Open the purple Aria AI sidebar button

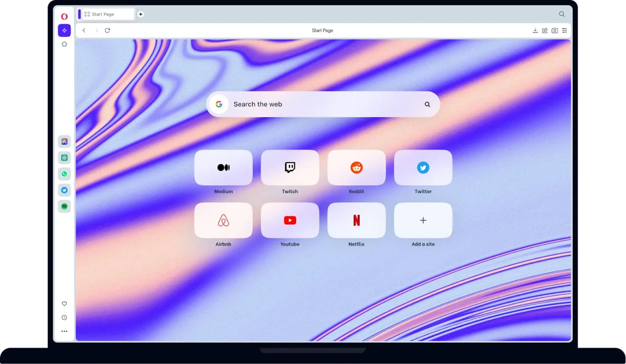[x=64, y=30]
